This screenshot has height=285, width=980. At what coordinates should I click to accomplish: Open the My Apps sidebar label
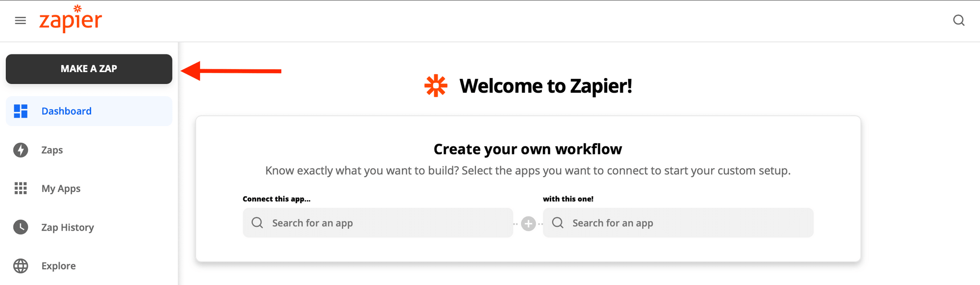tap(61, 189)
